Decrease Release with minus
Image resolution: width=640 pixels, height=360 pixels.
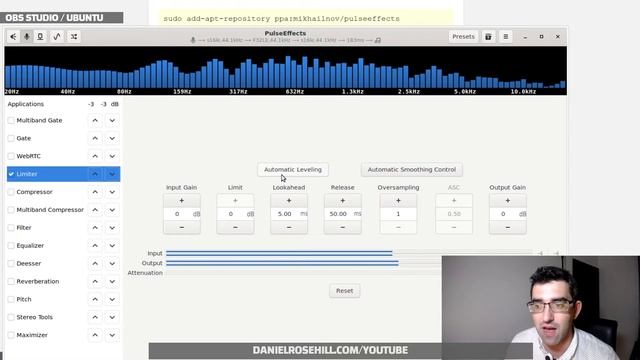click(343, 227)
